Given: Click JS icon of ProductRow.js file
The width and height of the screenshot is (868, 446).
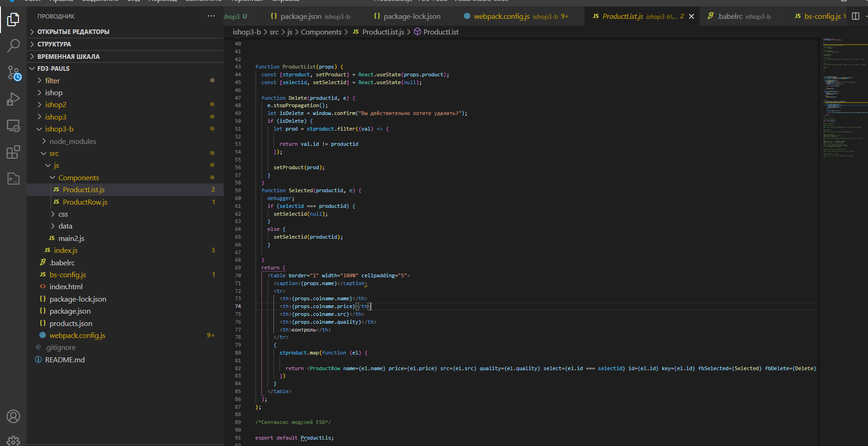Looking at the screenshot, I should (56, 202).
